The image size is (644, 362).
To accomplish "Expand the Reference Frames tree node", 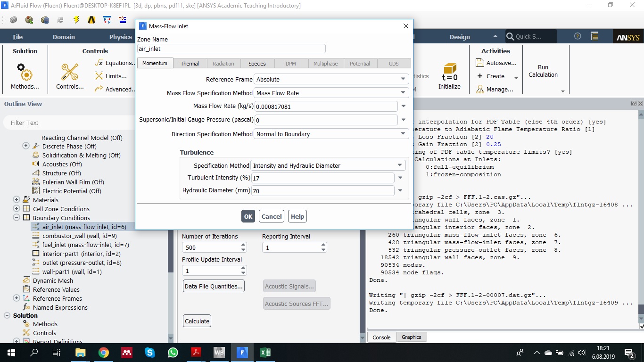I will pos(17,298).
